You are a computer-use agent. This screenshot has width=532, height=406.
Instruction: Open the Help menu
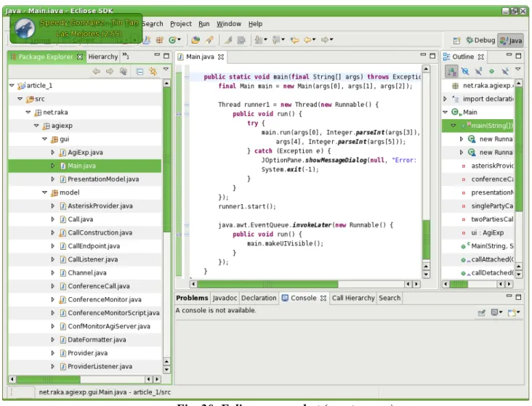pyautogui.click(x=255, y=24)
